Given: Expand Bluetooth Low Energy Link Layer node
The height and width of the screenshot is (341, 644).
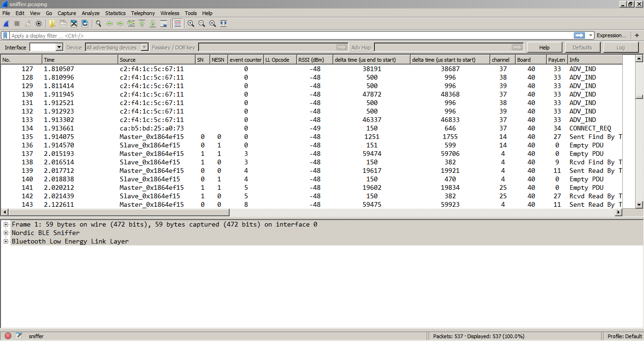Looking at the screenshot, I should tap(6, 241).
